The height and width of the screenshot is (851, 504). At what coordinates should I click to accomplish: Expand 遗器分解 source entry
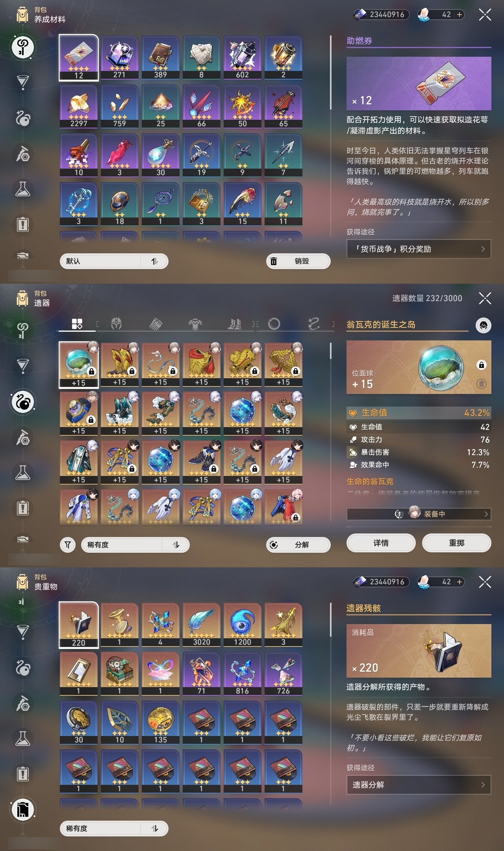[419, 785]
